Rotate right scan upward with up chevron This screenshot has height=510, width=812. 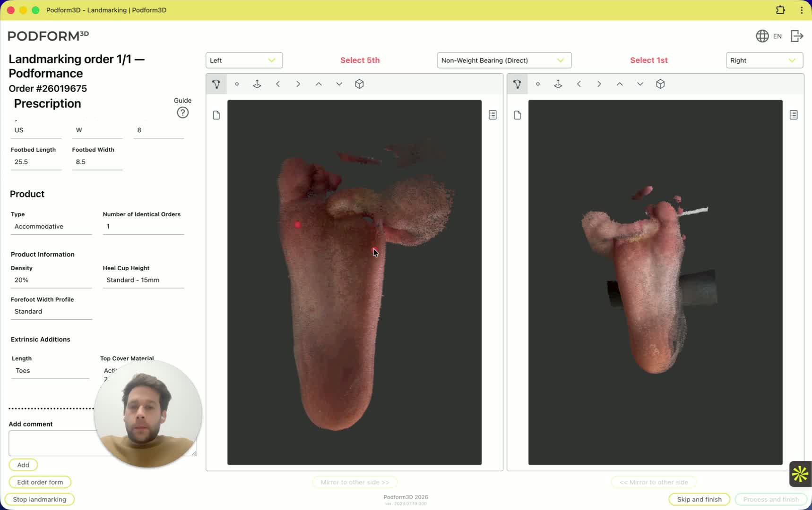coord(620,84)
